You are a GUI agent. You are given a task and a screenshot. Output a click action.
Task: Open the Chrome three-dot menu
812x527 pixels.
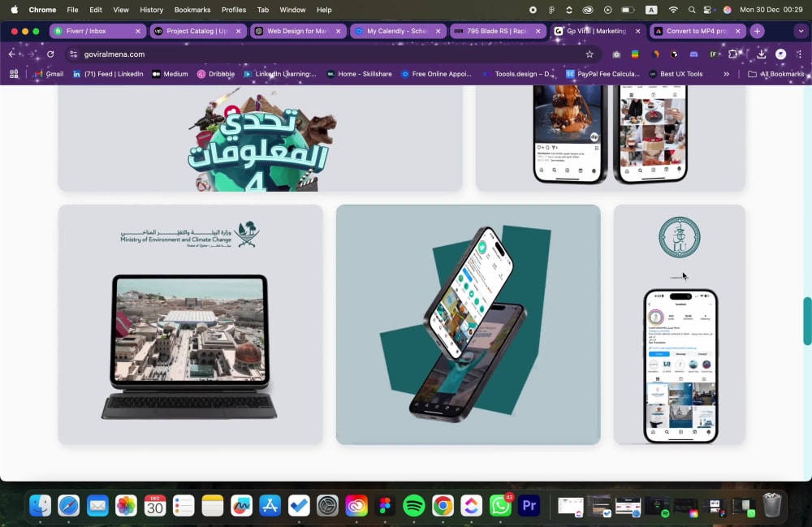coord(800,54)
